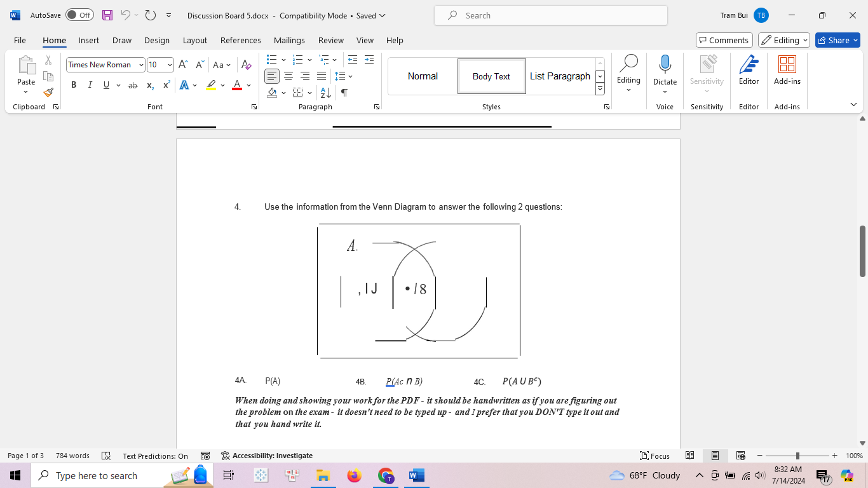Image resolution: width=868 pixels, height=488 pixels.
Task: Toggle Bold formatting
Action: coord(74,85)
